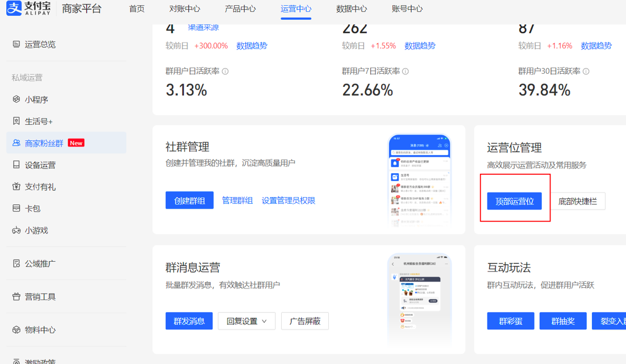Expand the 回复设置 dropdown
626x364 pixels.
coord(247,321)
